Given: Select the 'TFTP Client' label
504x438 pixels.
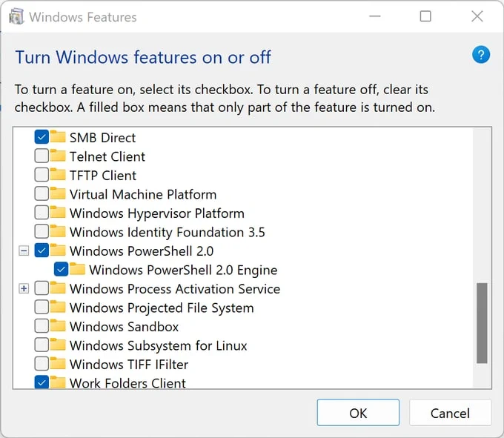Looking at the screenshot, I should 103,176.
